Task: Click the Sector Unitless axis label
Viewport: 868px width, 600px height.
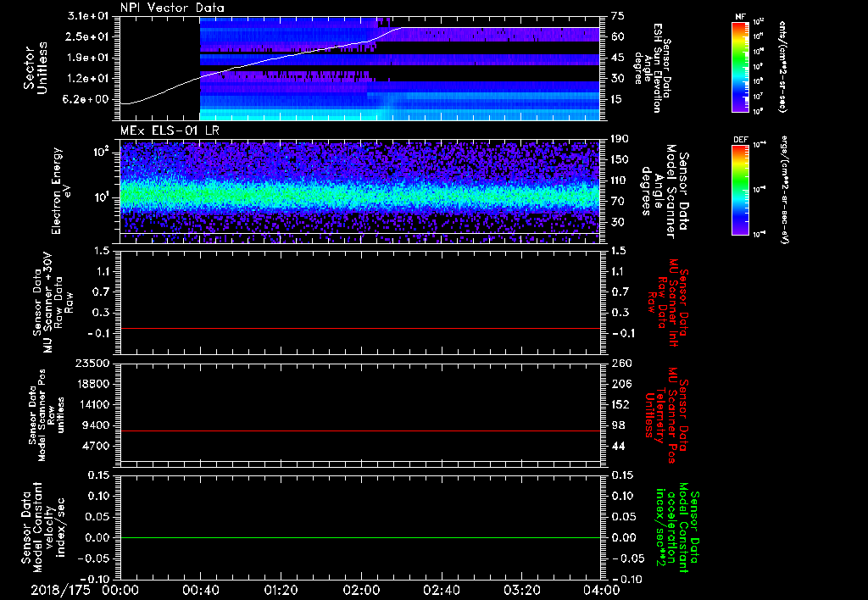Action: pyautogui.click(x=34, y=68)
